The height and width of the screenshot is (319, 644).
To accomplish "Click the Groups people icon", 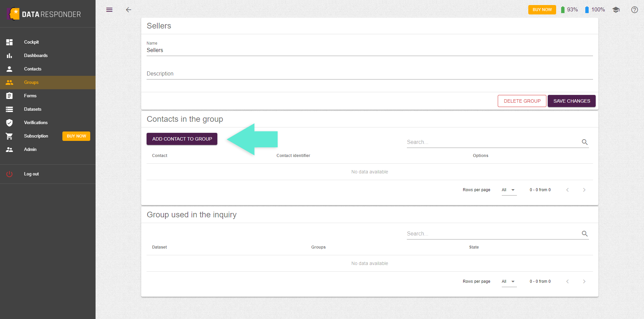I will pyautogui.click(x=9, y=82).
